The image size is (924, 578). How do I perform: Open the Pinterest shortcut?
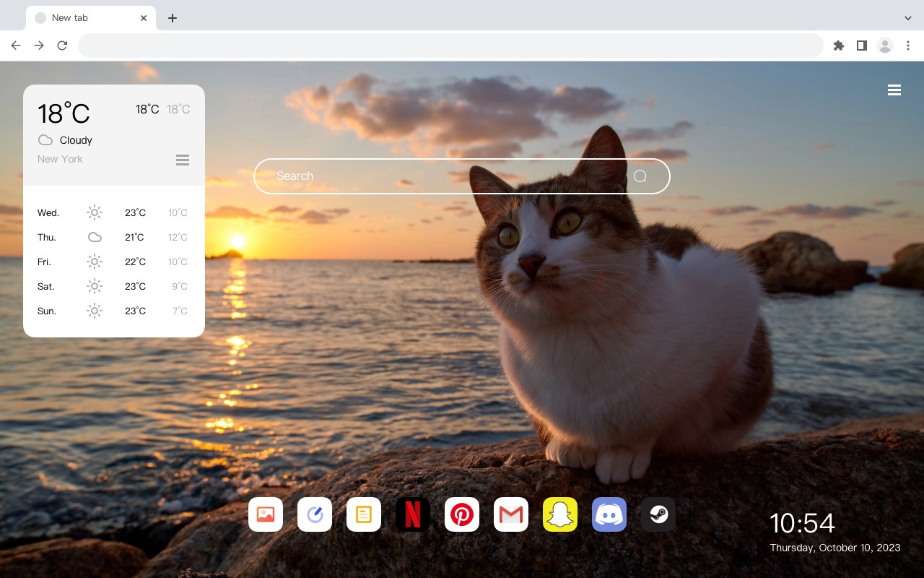462,514
